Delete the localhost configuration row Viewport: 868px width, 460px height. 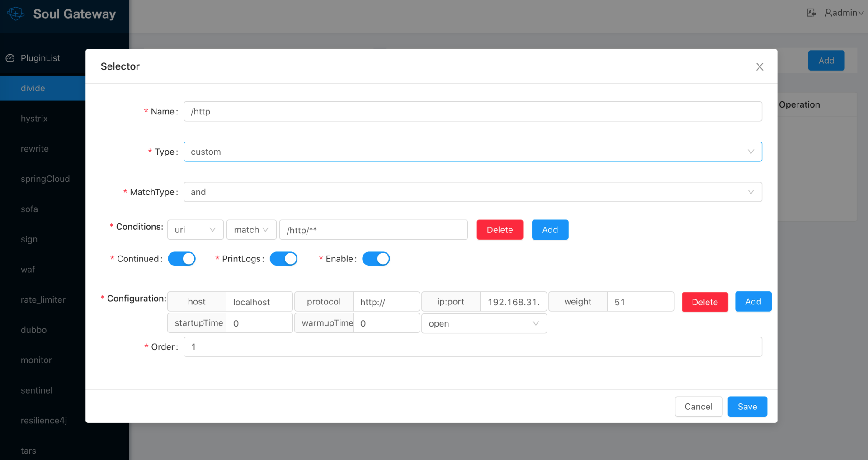[x=704, y=302]
